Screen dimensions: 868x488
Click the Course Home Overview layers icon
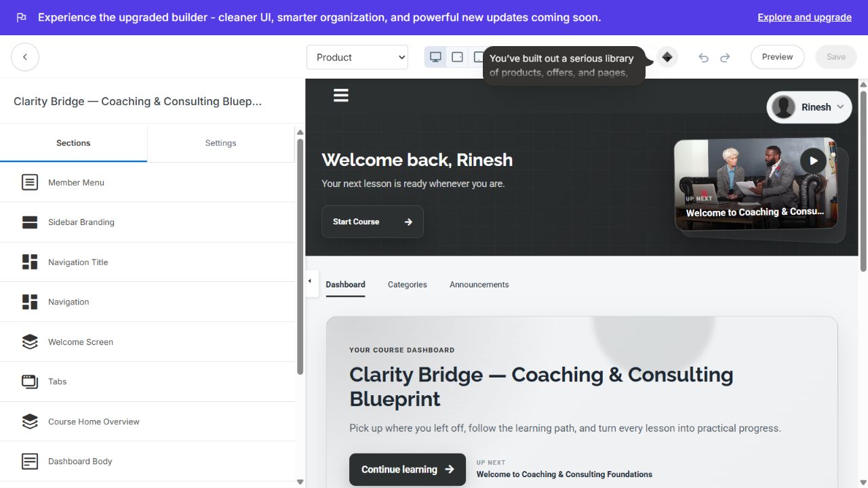(30, 422)
